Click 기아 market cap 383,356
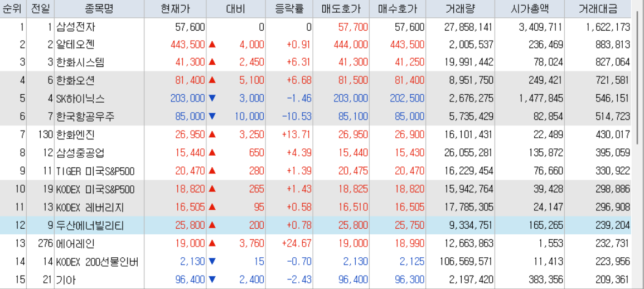This screenshot has height=289, width=644. (x=545, y=280)
